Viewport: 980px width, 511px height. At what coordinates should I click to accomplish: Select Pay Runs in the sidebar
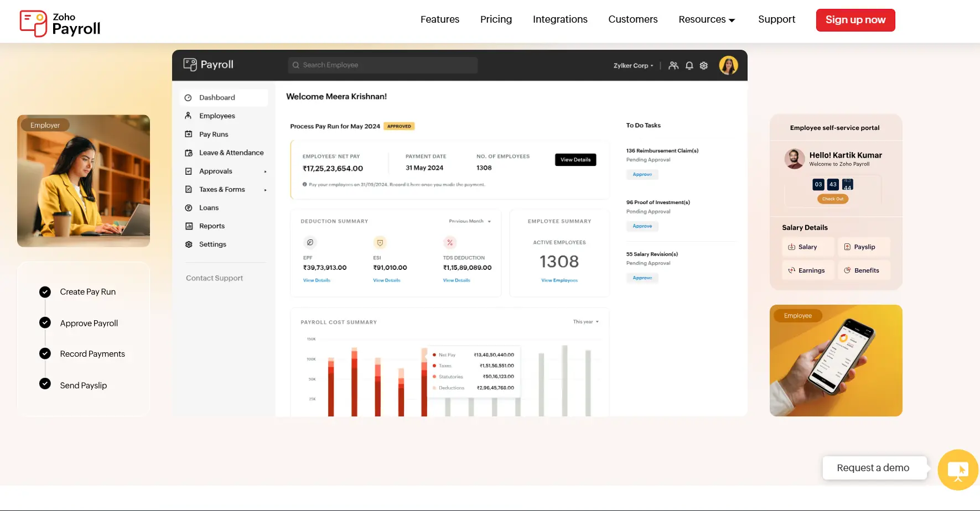pyautogui.click(x=214, y=134)
